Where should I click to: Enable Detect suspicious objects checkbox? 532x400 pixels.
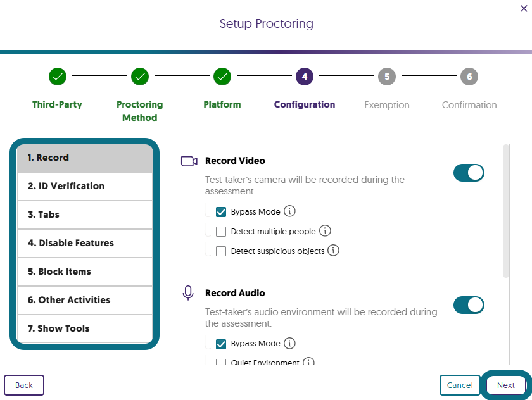(221, 251)
